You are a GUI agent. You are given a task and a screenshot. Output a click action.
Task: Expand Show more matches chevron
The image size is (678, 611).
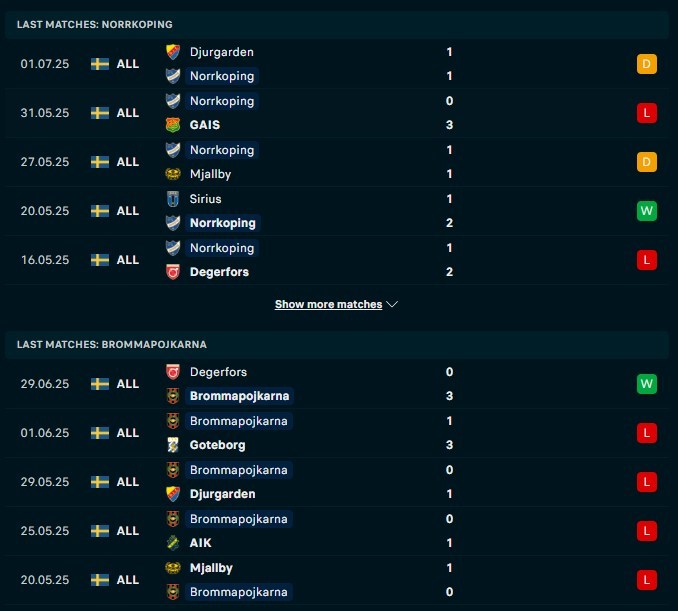(392, 304)
